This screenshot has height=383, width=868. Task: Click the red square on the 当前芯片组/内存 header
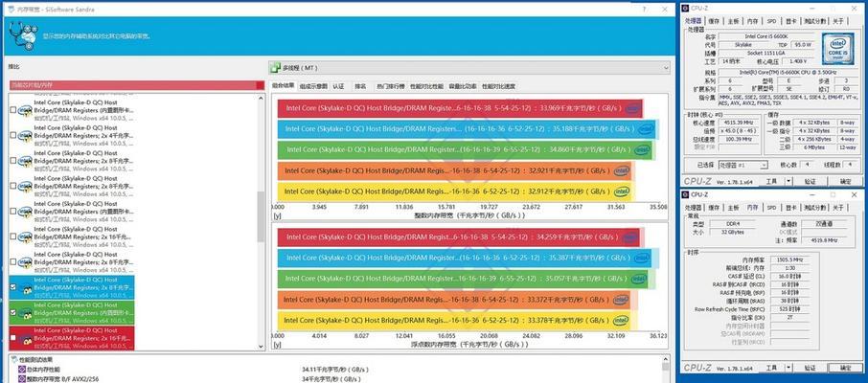(x=261, y=85)
